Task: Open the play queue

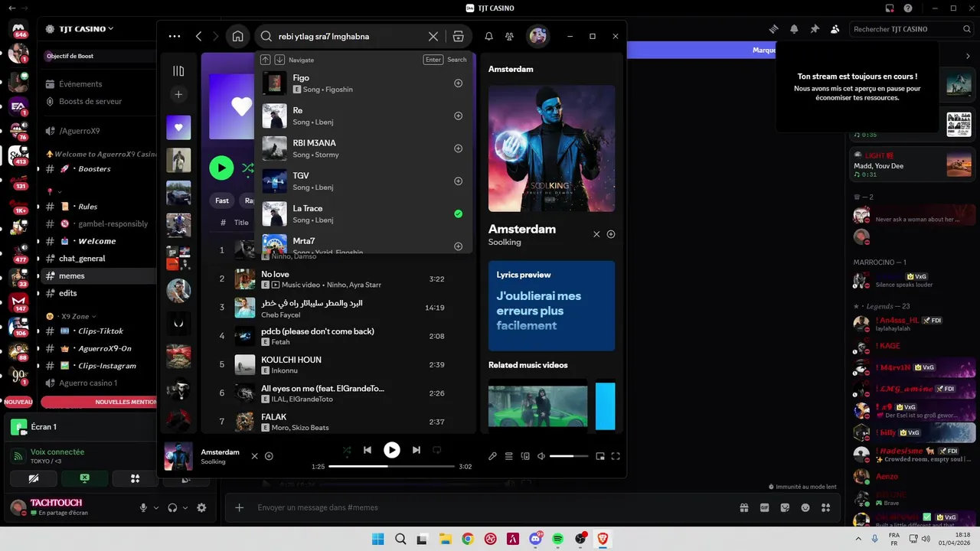Action: (509, 456)
